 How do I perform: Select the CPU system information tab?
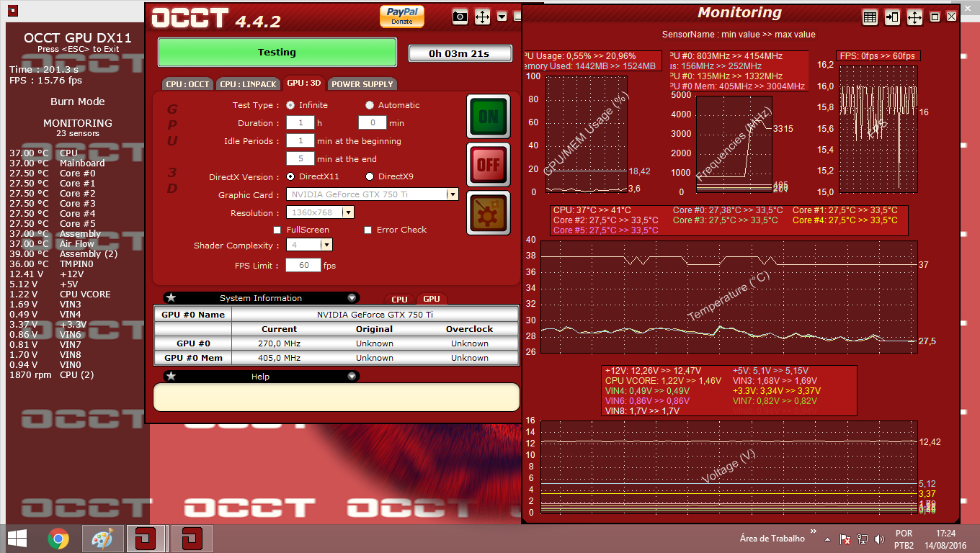coord(399,300)
